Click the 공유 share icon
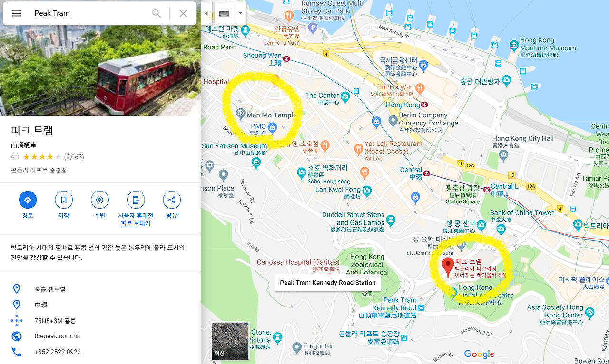 pos(172,200)
